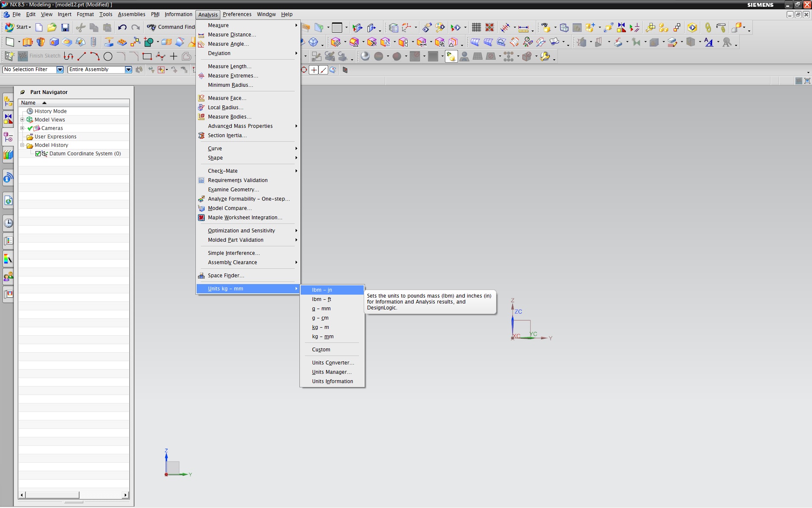Open the Entire Assembly scope dropdown
Image resolution: width=812 pixels, height=508 pixels.
128,69
